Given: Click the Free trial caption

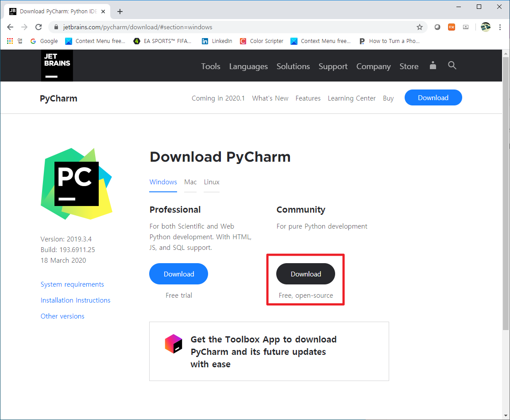Looking at the screenshot, I should tap(178, 296).
